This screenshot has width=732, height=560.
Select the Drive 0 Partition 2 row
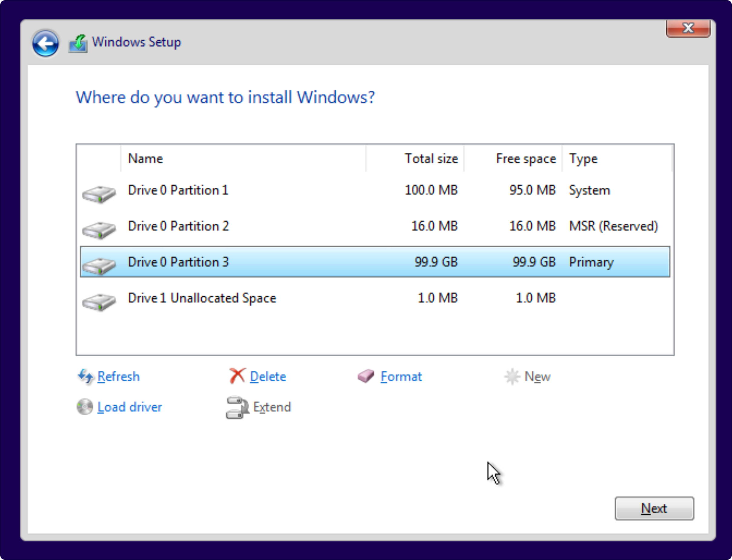pyautogui.click(x=375, y=226)
